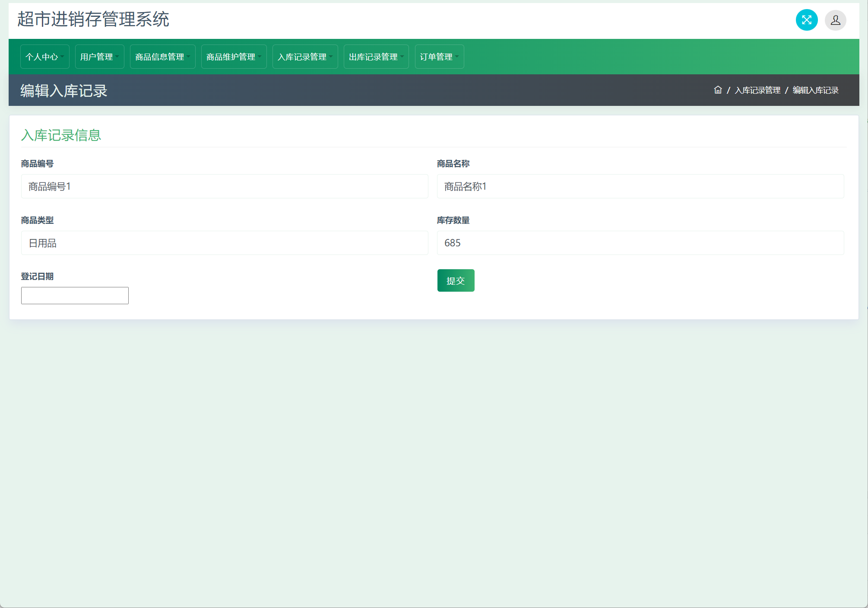Expand the 个人中心 dropdown menu
868x608 pixels.
44,57
